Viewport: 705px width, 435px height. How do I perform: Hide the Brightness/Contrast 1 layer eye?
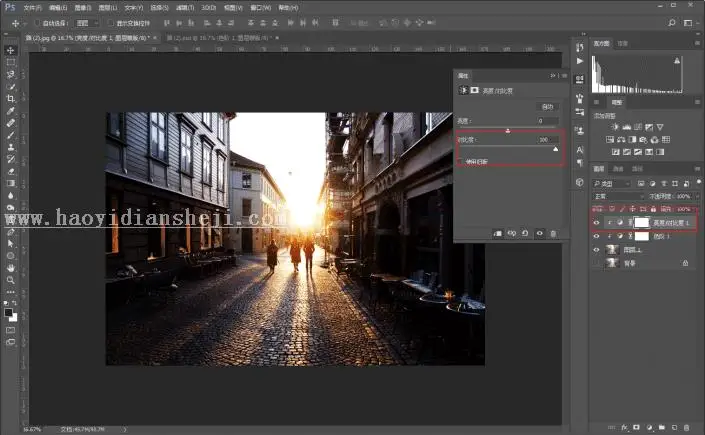(597, 223)
